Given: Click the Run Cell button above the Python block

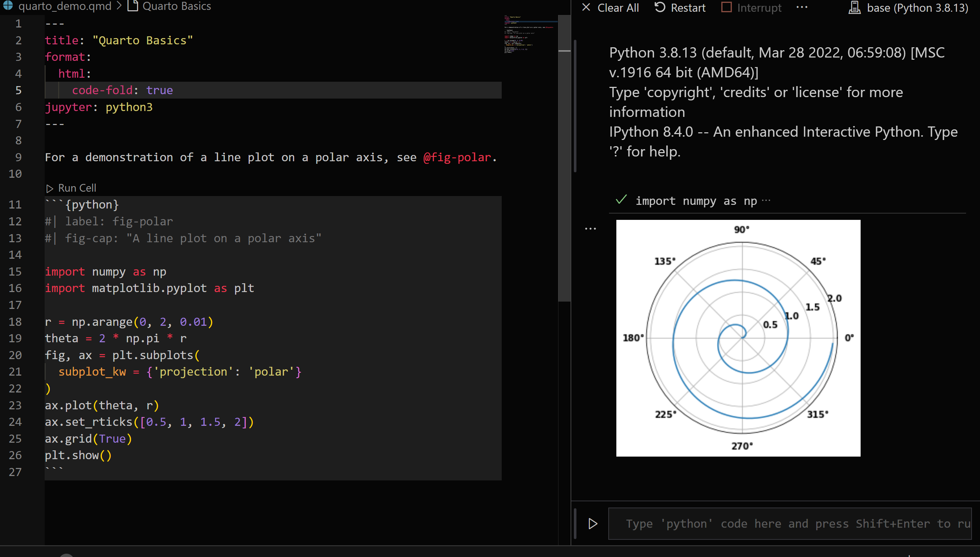Looking at the screenshot, I should tap(71, 188).
